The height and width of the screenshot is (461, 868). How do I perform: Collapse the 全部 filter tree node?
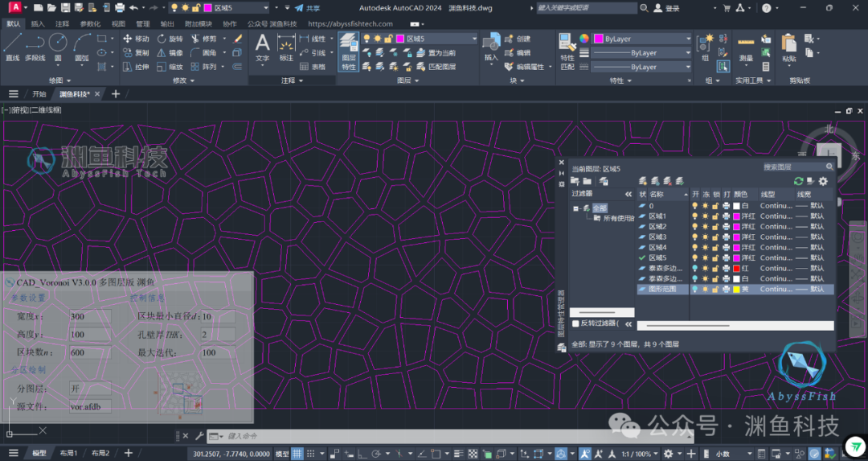575,208
